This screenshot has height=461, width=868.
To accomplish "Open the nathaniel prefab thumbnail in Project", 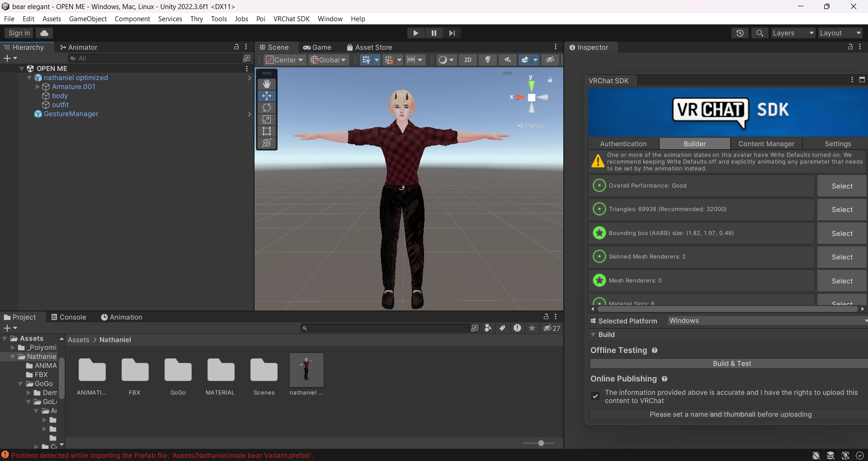I will click(x=306, y=370).
